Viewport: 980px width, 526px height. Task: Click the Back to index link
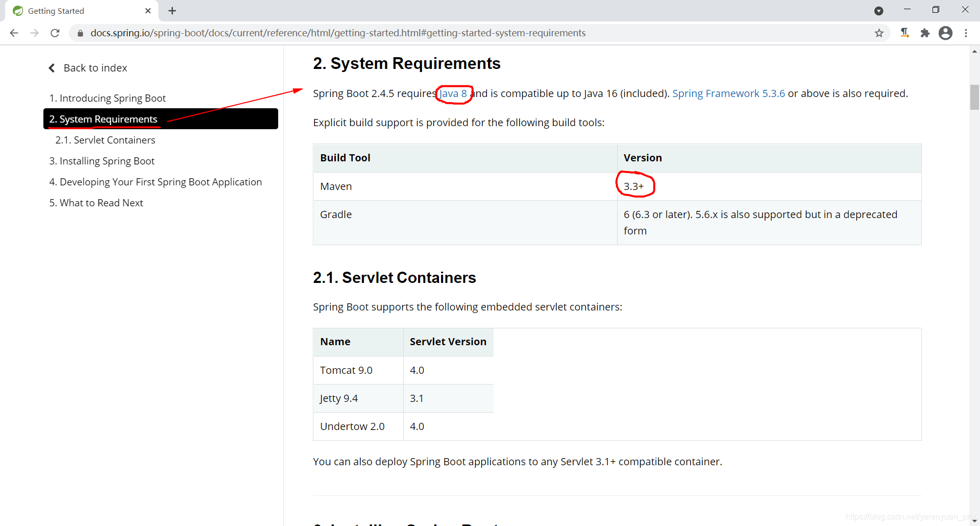(95, 68)
